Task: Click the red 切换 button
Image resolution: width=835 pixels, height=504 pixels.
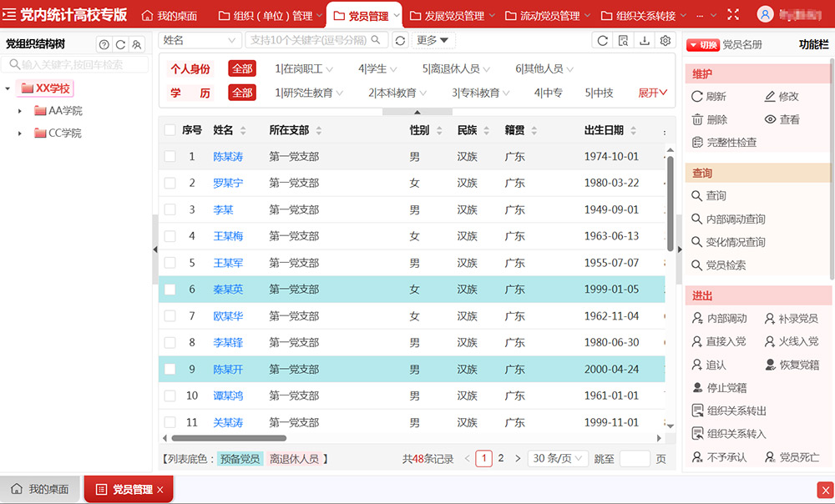Action: click(703, 45)
